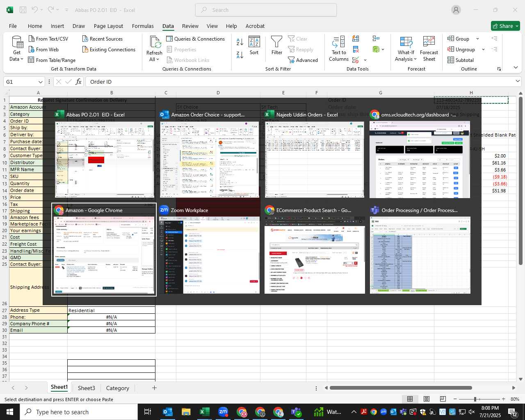Switch to Page Layout view
Screen dimensions: 525x420
[427, 399]
